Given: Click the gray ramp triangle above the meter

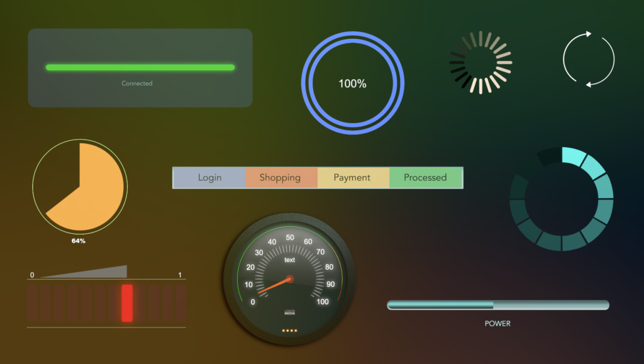Looking at the screenshot, I should [x=84, y=272].
